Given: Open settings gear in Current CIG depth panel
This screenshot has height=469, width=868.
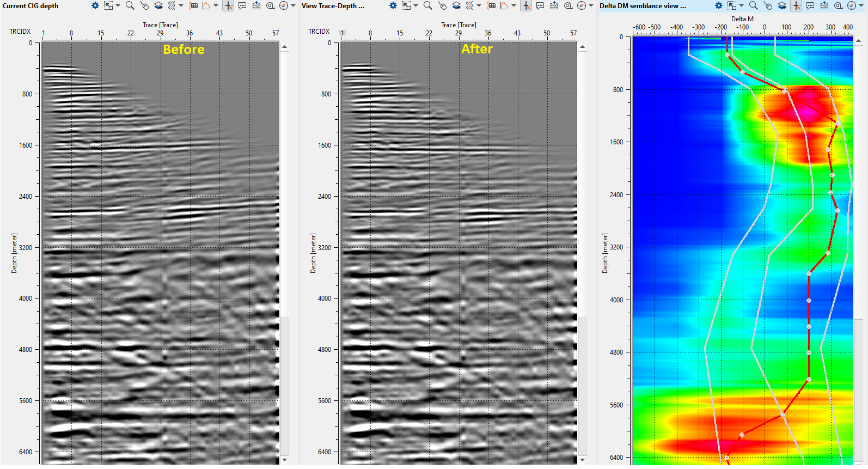Looking at the screenshot, I should click(x=95, y=5).
